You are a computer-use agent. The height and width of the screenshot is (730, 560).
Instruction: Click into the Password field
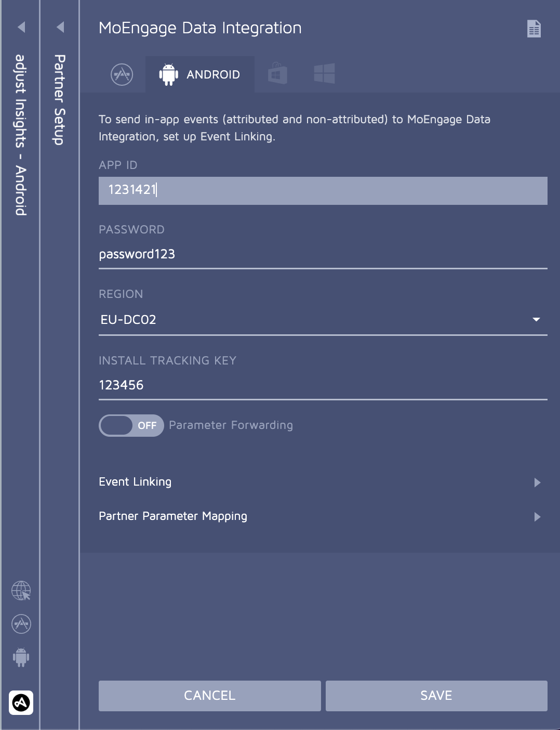pyautogui.click(x=323, y=255)
